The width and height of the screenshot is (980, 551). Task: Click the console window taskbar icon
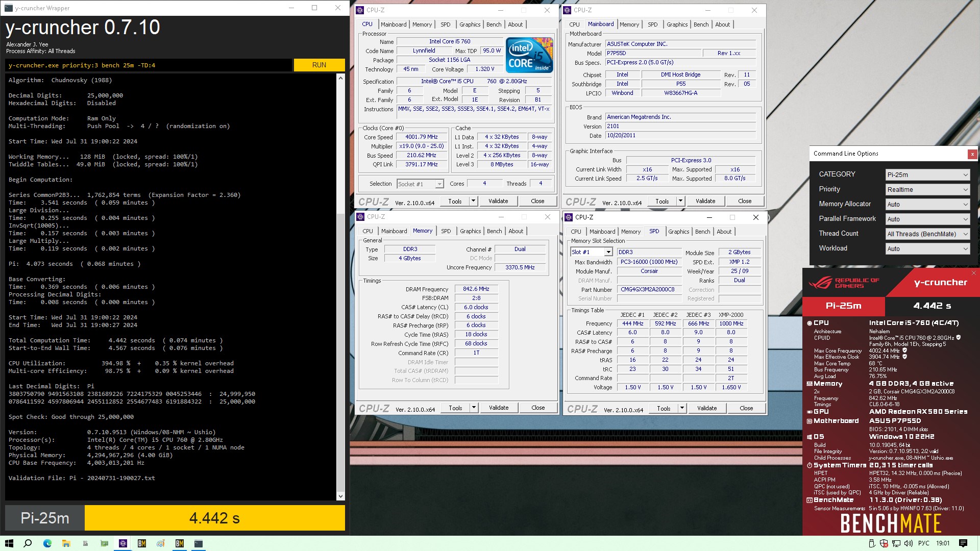[199, 543]
